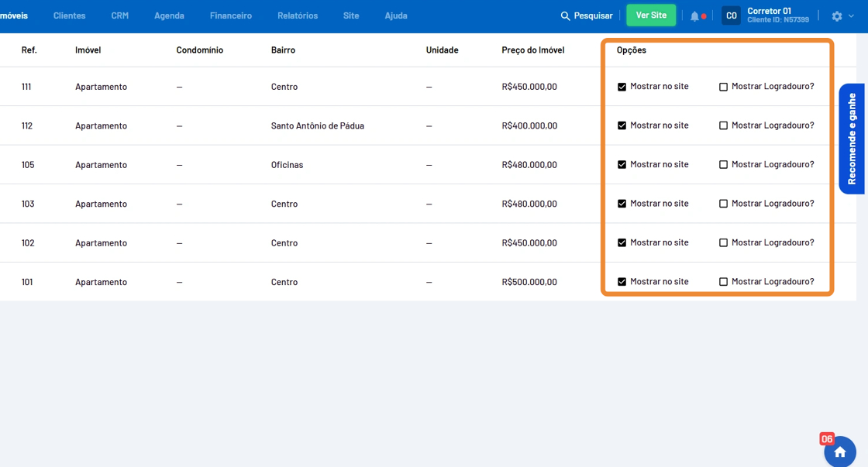Image resolution: width=868 pixels, height=467 pixels.
Task: Check Mostrar Logradouro for Ref. 101
Action: click(723, 282)
